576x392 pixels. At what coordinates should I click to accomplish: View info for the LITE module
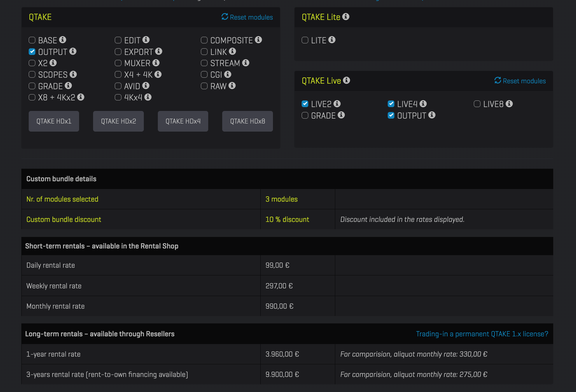[332, 40]
